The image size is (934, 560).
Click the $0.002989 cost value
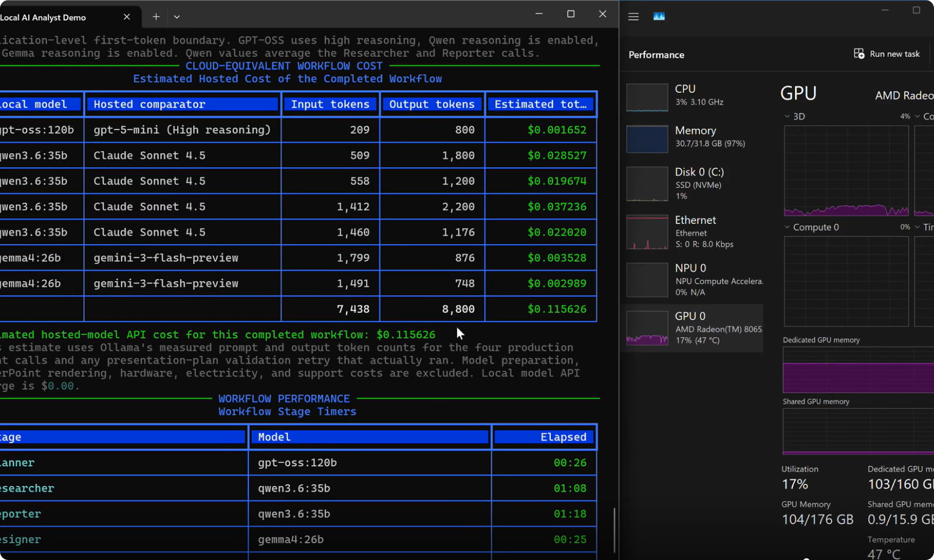pos(557,284)
